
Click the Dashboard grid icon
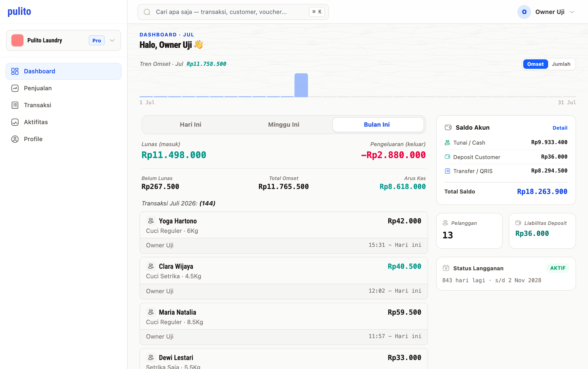[15, 71]
